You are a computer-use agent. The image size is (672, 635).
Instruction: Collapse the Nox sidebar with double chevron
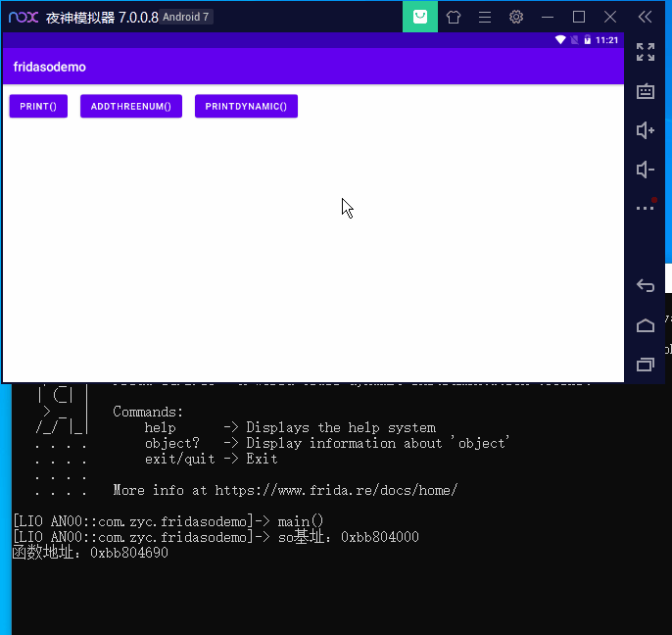[x=645, y=18]
